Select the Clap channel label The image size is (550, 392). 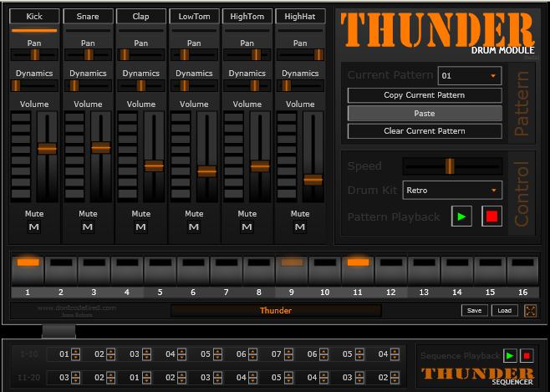(x=140, y=16)
